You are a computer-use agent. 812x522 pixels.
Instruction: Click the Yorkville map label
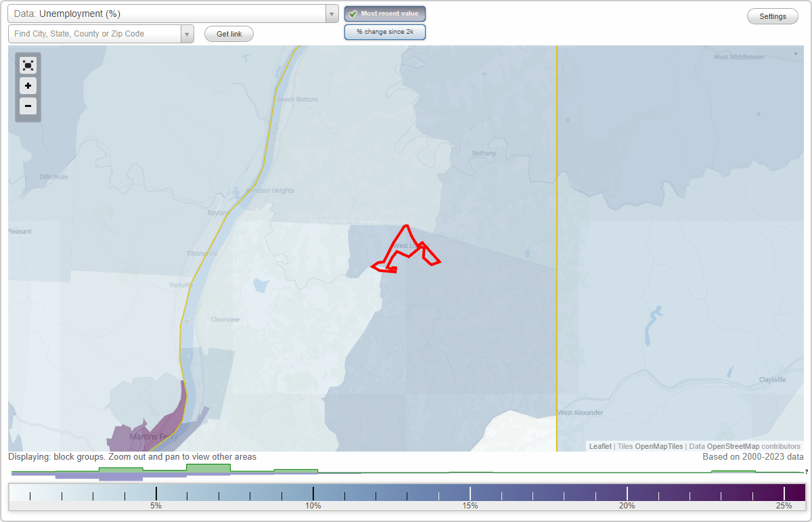pos(181,285)
